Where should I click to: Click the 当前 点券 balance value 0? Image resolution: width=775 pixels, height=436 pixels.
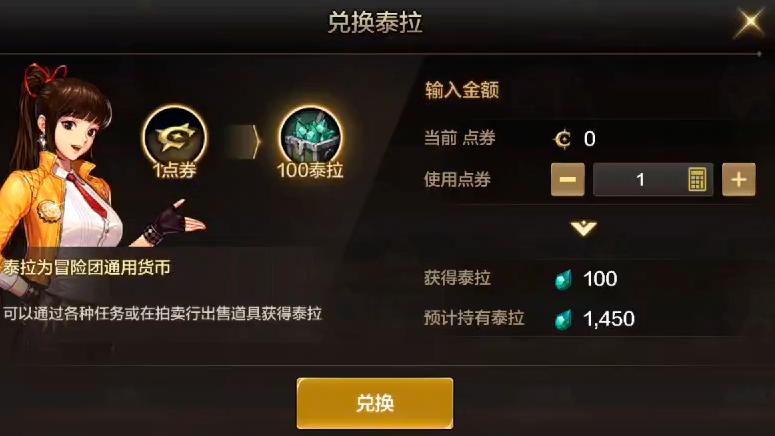(x=589, y=139)
